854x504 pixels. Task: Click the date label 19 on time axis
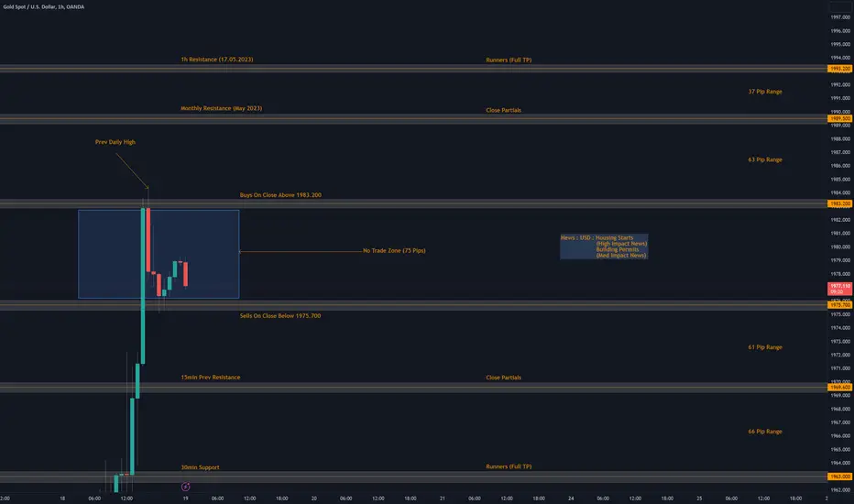(x=185, y=498)
